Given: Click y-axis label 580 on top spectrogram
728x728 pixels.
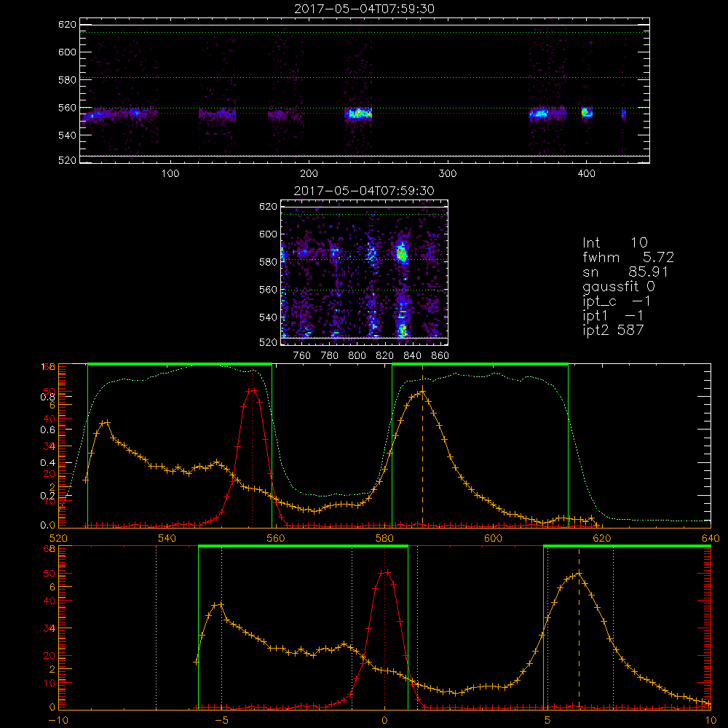Looking at the screenshot, I should (67, 80).
